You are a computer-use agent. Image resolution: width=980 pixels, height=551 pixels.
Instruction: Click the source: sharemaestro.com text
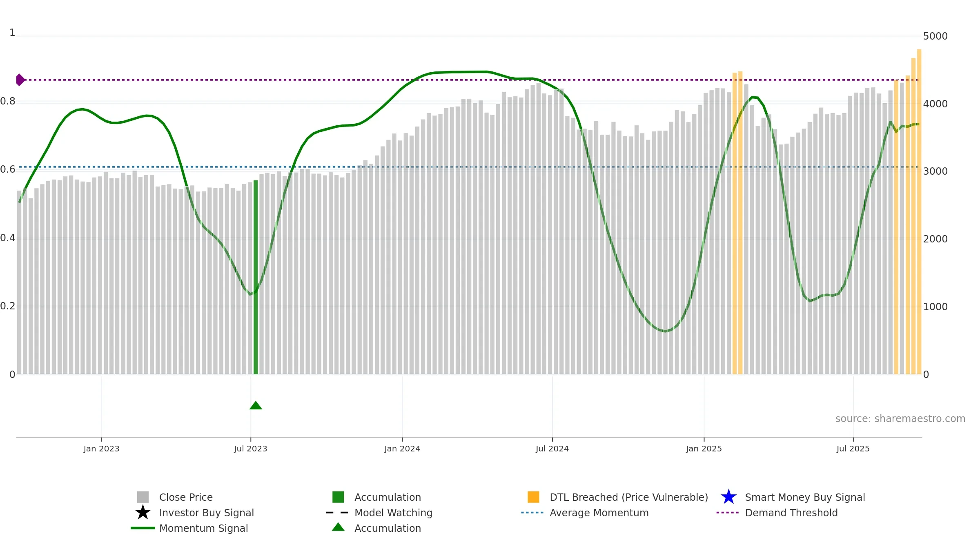coord(900,419)
